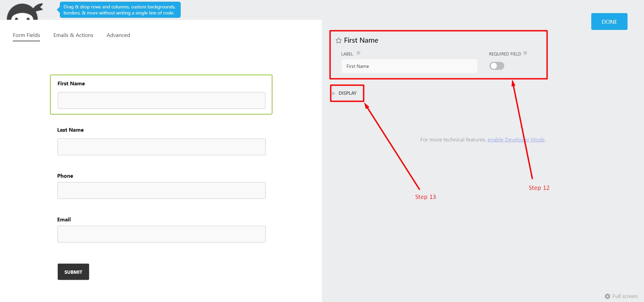This screenshot has width=644, height=302.
Task: Click the DONE button
Action: click(x=609, y=21)
